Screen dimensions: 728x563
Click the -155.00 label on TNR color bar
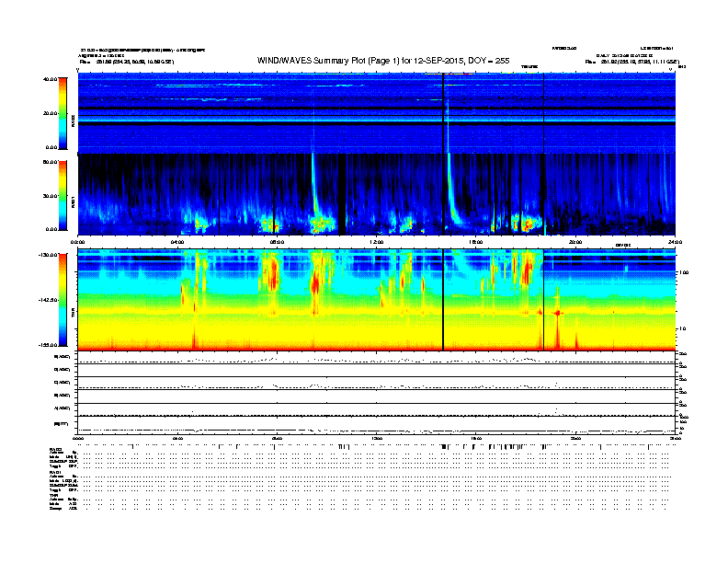49,345
